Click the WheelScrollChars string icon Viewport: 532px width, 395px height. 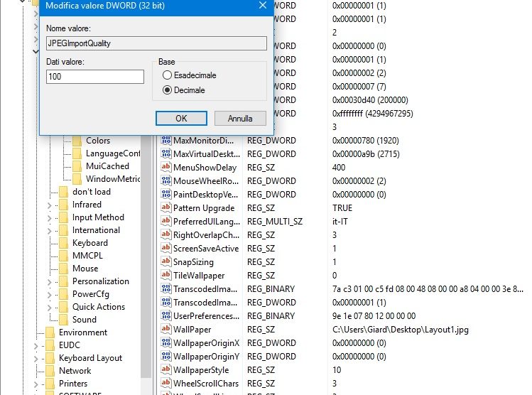pyautogui.click(x=166, y=383)
